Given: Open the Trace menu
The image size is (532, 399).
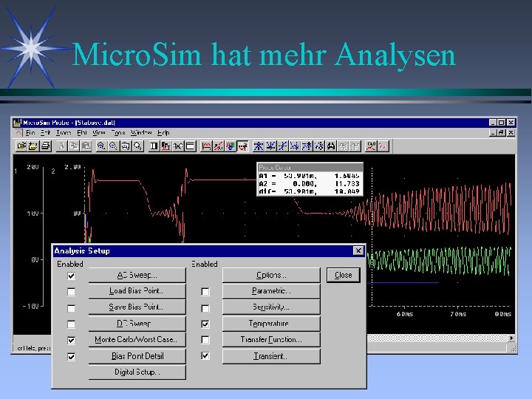Looking at the screenshot, I should tap(64, 133).
